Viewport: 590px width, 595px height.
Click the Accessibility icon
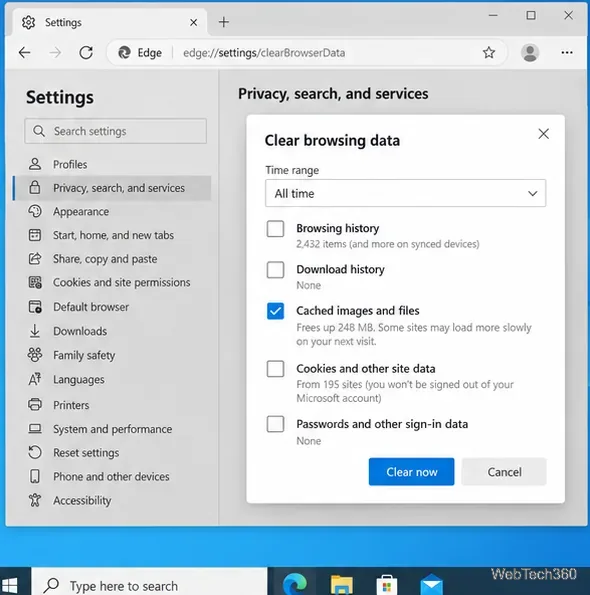pyautogui.click(x=35, y=500)
